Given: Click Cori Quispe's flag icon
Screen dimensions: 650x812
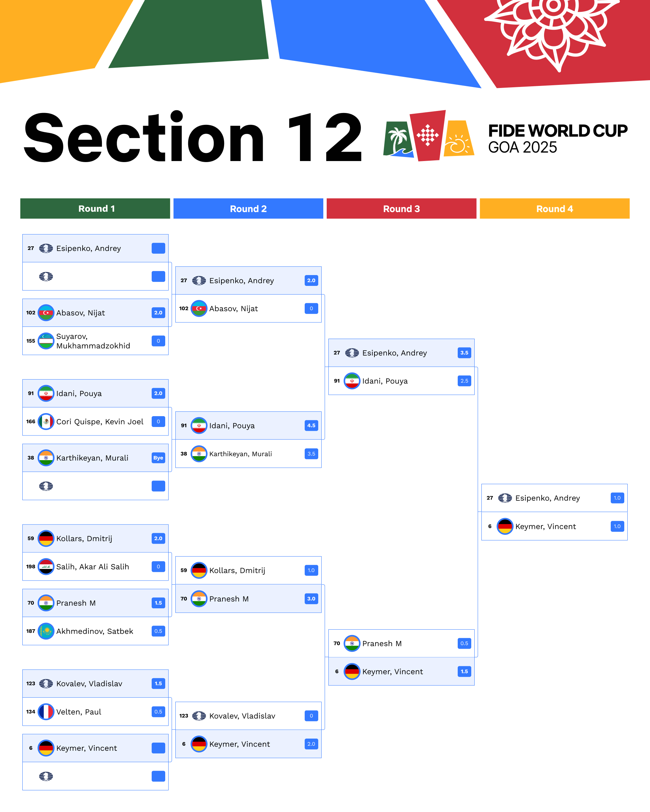Looking at the screenshot, I should coord(46,422).
